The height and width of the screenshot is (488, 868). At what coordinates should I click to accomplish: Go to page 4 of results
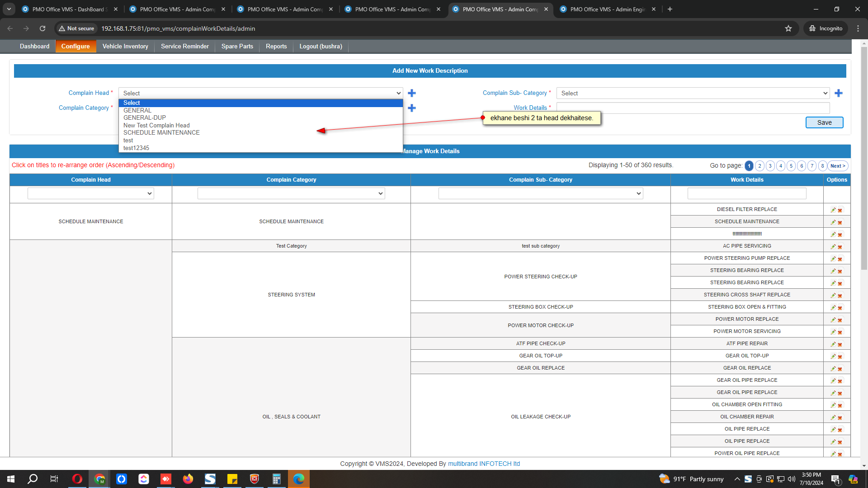point(781,166)
